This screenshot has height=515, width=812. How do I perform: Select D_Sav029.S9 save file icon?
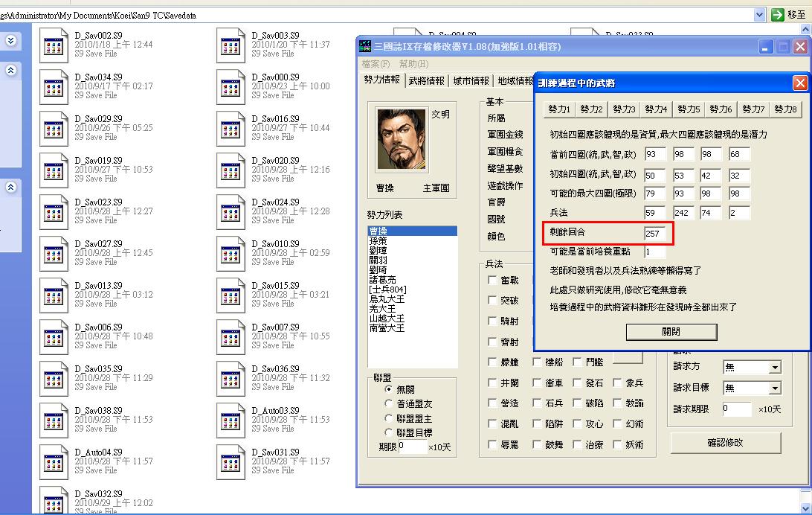[x=53, y=128]
